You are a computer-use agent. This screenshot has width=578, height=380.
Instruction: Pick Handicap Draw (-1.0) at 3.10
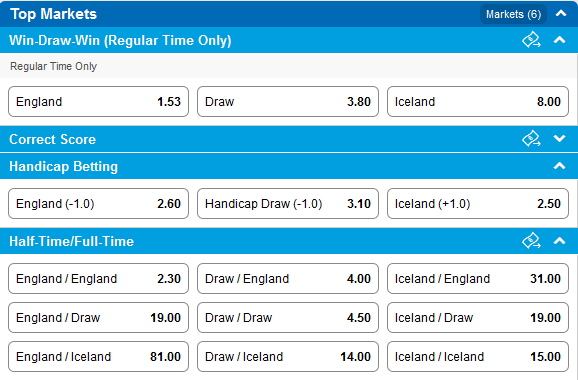(x=288, y=203)
